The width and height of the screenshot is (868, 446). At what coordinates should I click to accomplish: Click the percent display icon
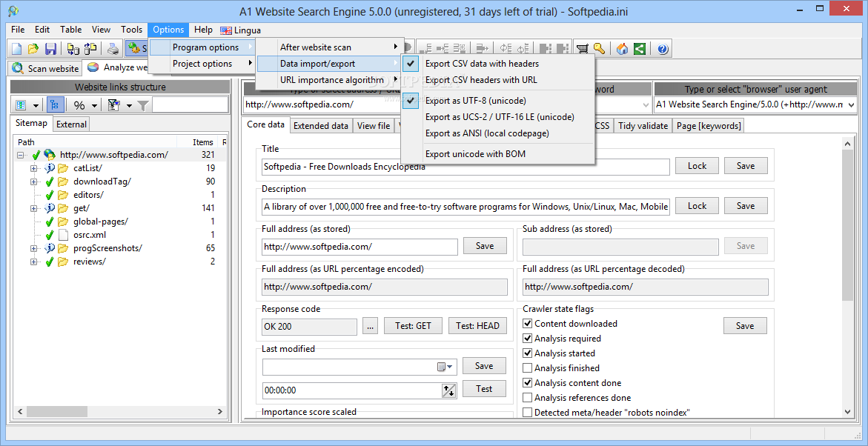(79, 105)
